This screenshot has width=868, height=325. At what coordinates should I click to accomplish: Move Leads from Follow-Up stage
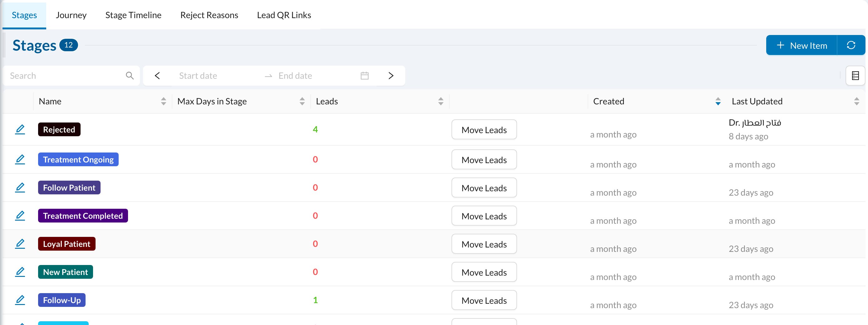pyautogui.click(x=484, y=300)
